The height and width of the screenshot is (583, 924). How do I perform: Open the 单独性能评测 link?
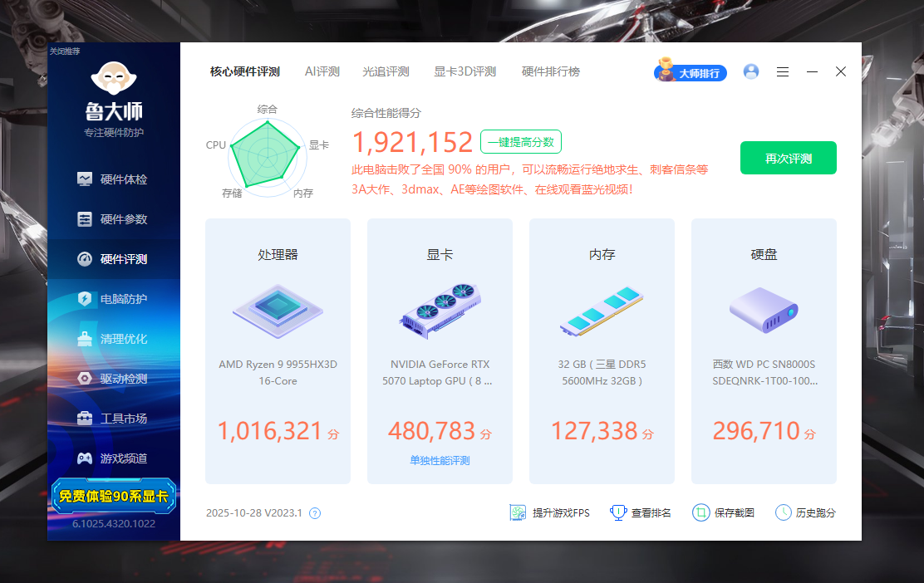(440, 461)
